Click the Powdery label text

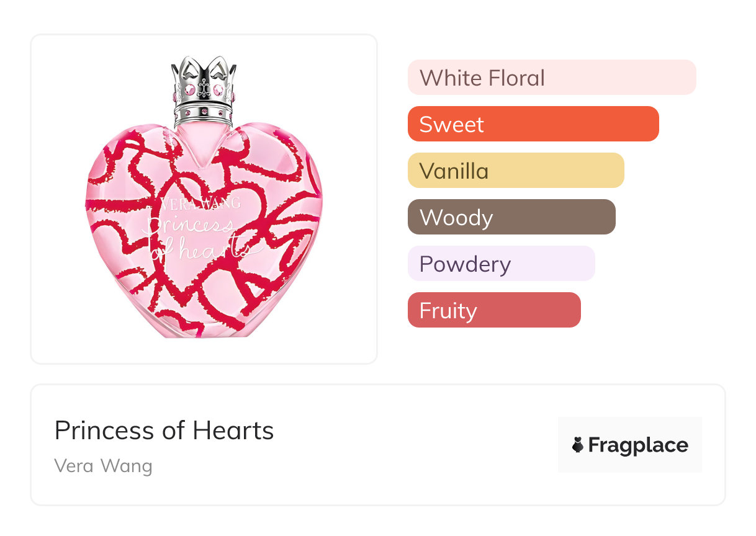465,264
